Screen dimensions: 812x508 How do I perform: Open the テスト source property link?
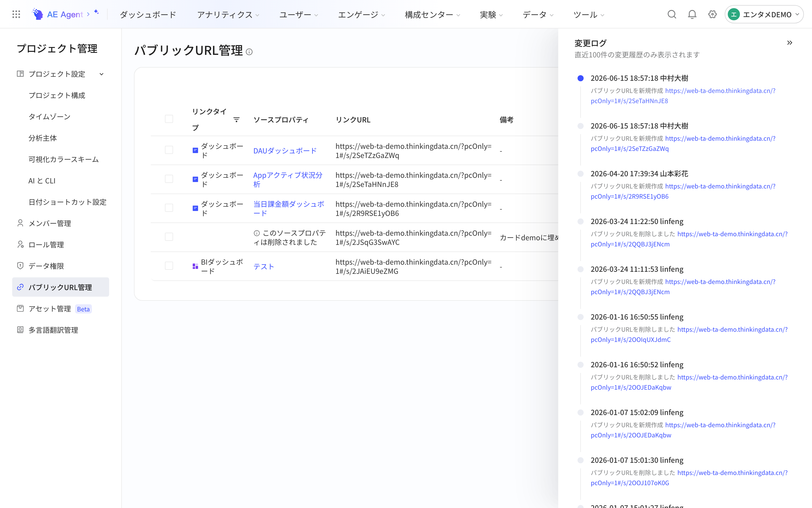[x=264, y=267]
